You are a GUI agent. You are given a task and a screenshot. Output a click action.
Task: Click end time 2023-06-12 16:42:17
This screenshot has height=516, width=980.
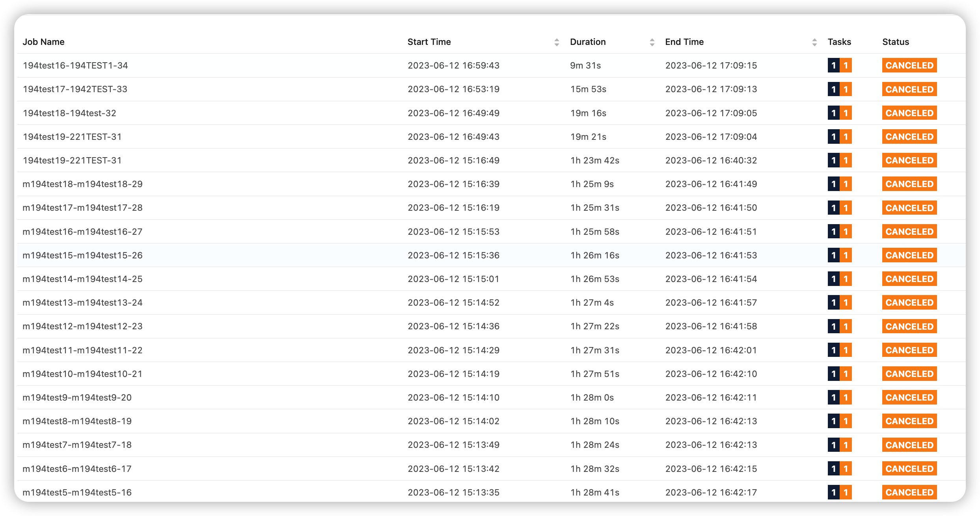click(711, 492)
